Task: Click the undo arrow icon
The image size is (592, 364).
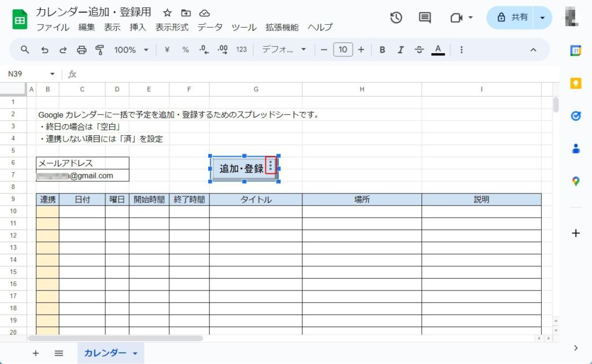Action: tap(45, 50)
